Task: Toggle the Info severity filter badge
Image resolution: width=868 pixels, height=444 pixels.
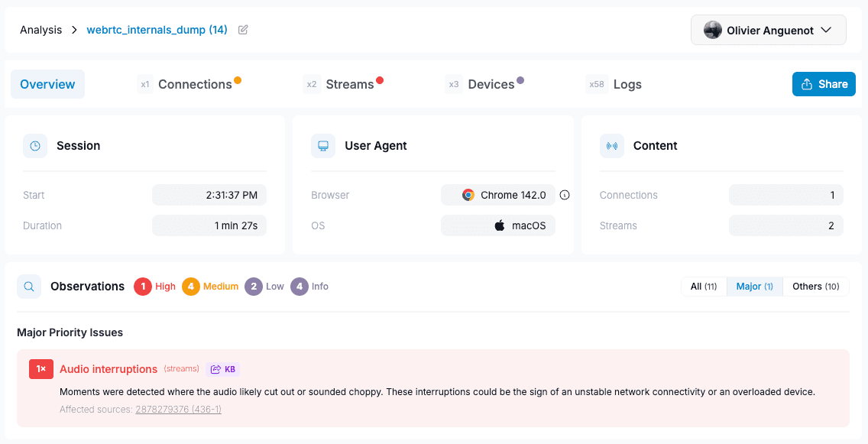Action: [x=310, y=287]
